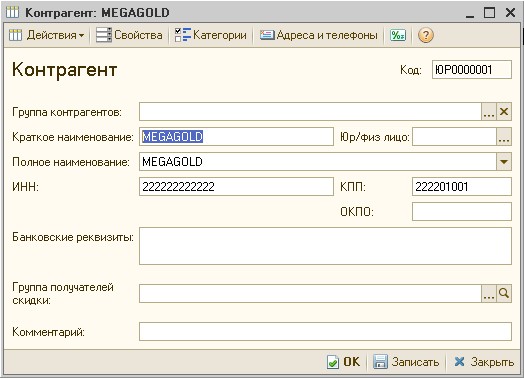Open Адреса и телефоны
This screenshot has width=524, height=378.
[319, 35]
